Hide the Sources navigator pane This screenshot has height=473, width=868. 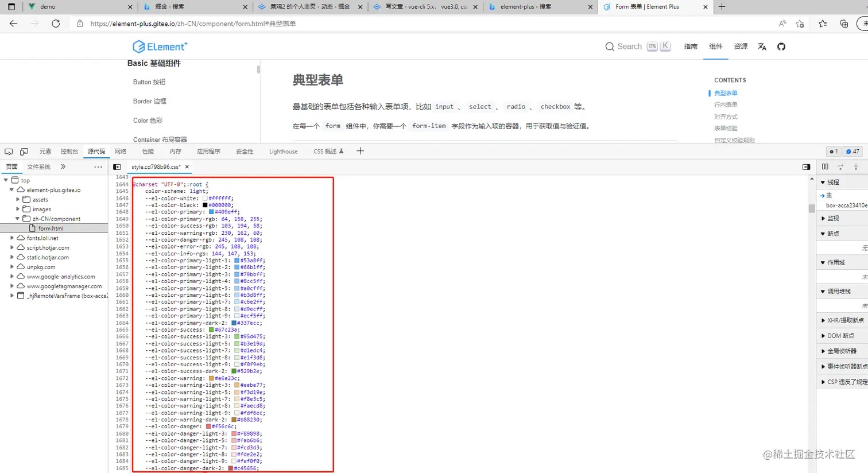tap(117, 167)
